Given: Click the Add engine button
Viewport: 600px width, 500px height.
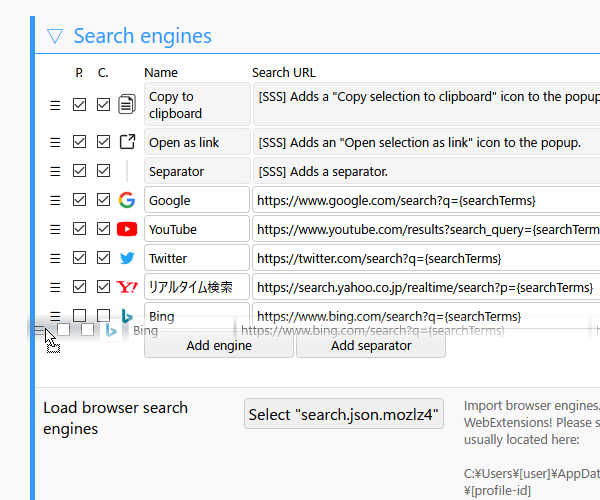Looking at the screenshot, I should (219, 346).
